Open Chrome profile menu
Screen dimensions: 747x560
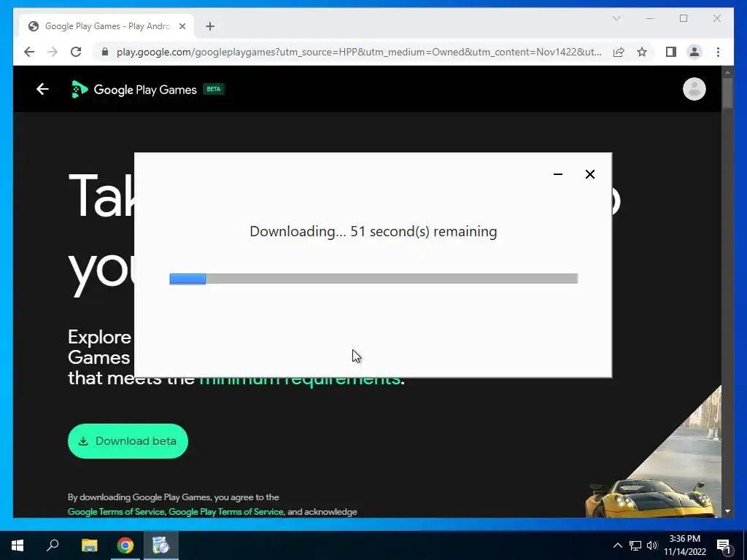tap(694, 52)
